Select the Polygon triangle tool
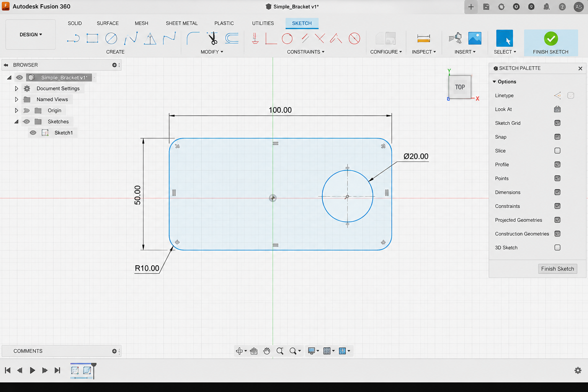Screen dimensions: 588x392 click(150, 38)
